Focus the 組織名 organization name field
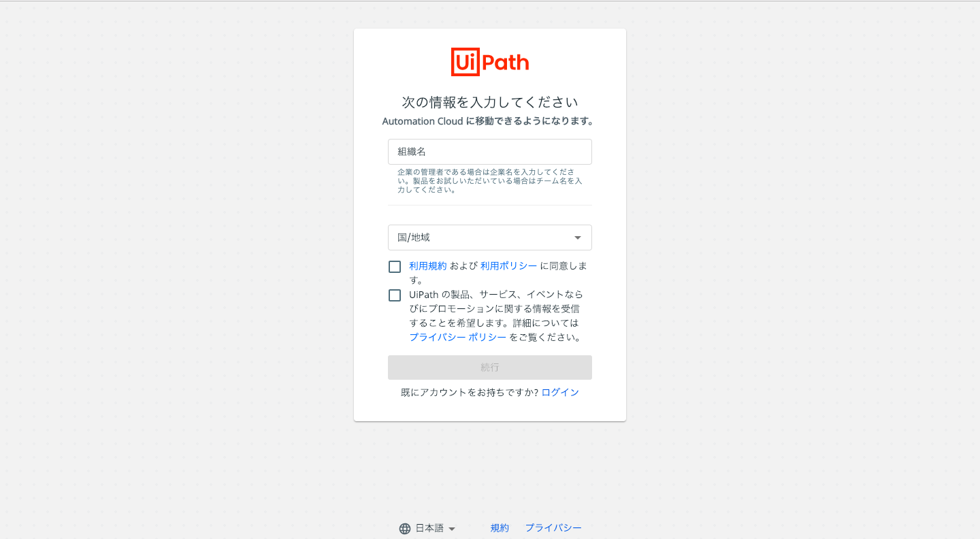Viewport: 980px width, 539px height. (490, 152)
